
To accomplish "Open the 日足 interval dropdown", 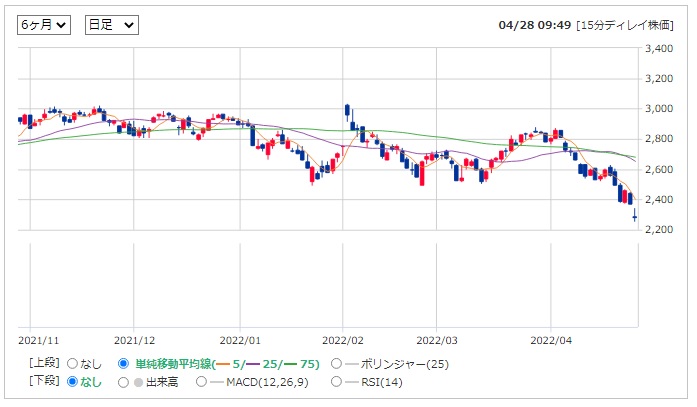I will tap(112, 25).
